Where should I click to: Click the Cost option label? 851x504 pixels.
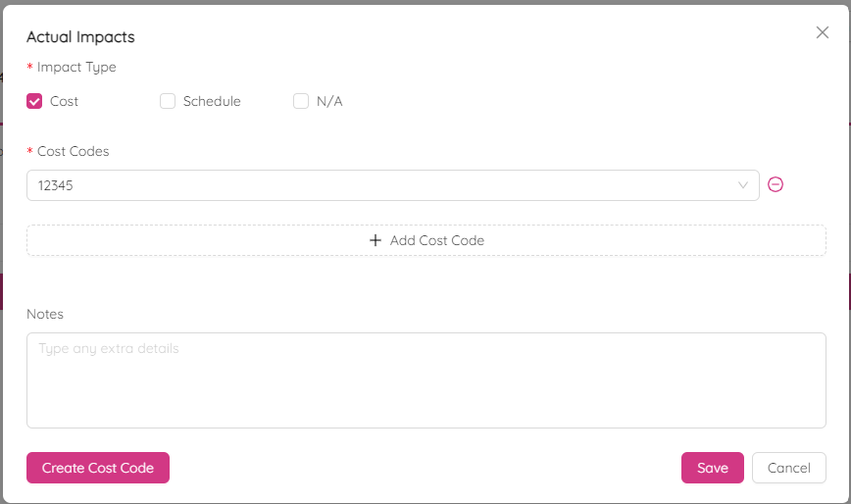click(x=64, y=101)
